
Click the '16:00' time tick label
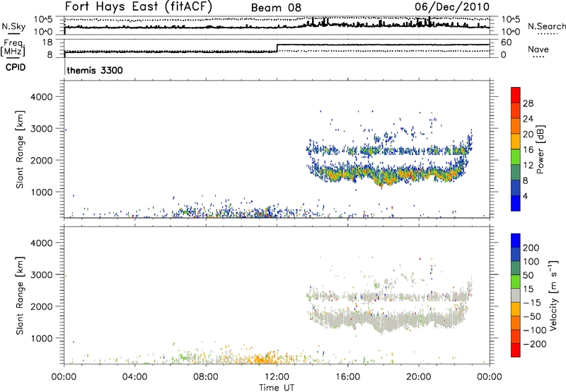[x=347, y=377]
